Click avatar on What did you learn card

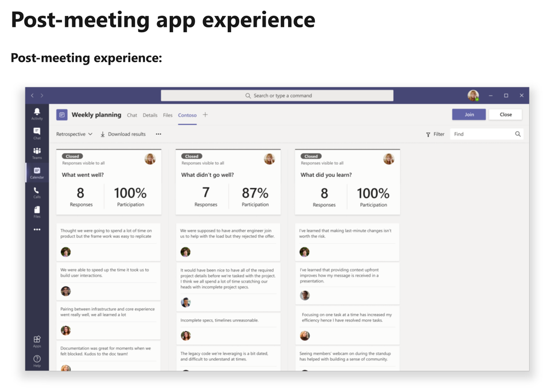(389, 159)
